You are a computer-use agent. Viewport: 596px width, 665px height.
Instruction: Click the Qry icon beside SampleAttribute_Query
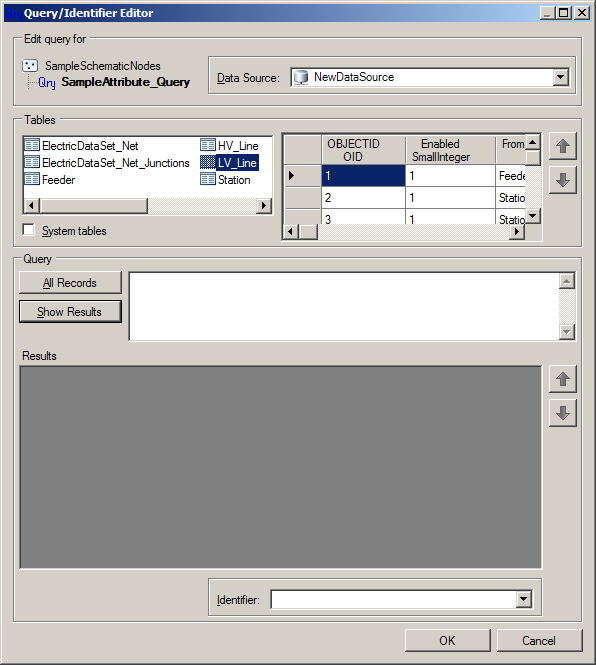(47, 82)
